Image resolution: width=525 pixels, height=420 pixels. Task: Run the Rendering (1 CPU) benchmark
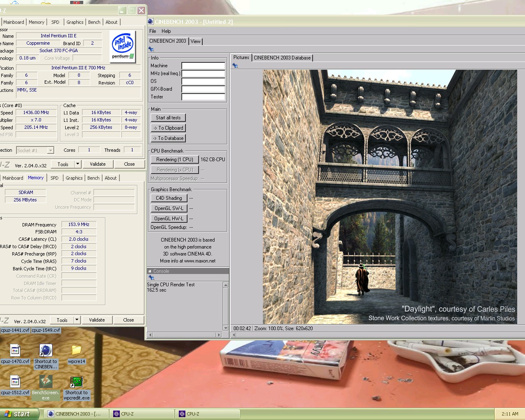(x=175, y=160)
